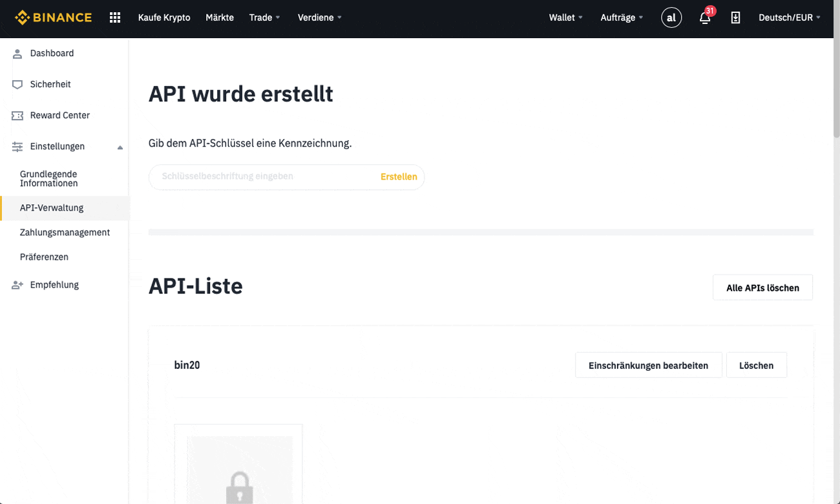Click the Erstellen button
This screenshot has height=504, width=840.
click(399, 176)
